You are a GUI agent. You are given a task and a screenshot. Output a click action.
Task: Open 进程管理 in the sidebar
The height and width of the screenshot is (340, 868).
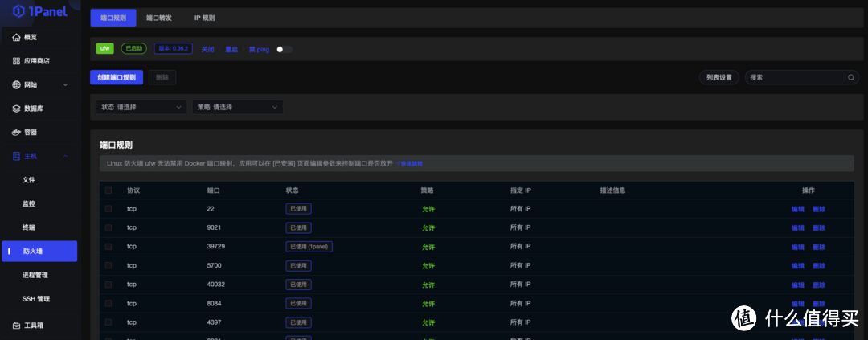tap(35, 275)
